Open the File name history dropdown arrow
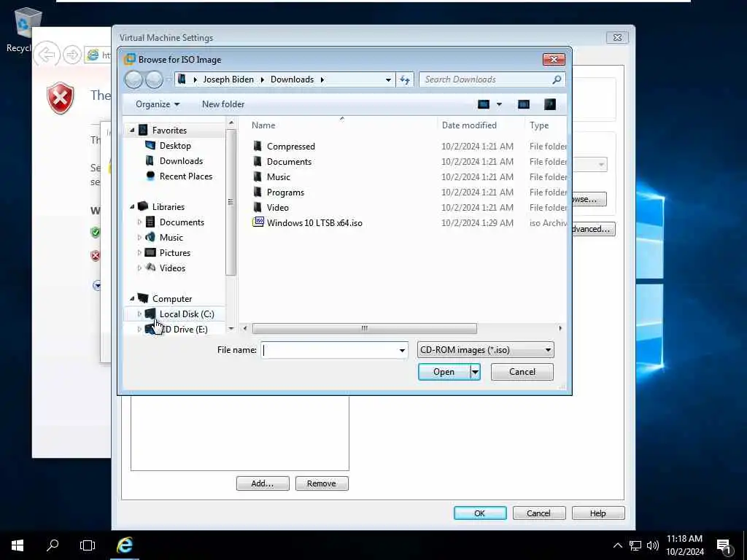747x560 pixels. click(x=402, y=351)
